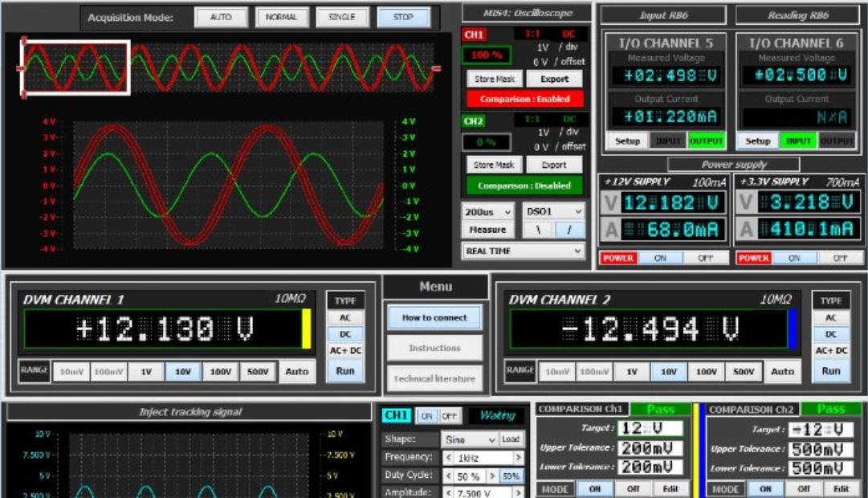
Task: Choose AC+DC type for DVM Channel 2
Action: tap(831, 351)
